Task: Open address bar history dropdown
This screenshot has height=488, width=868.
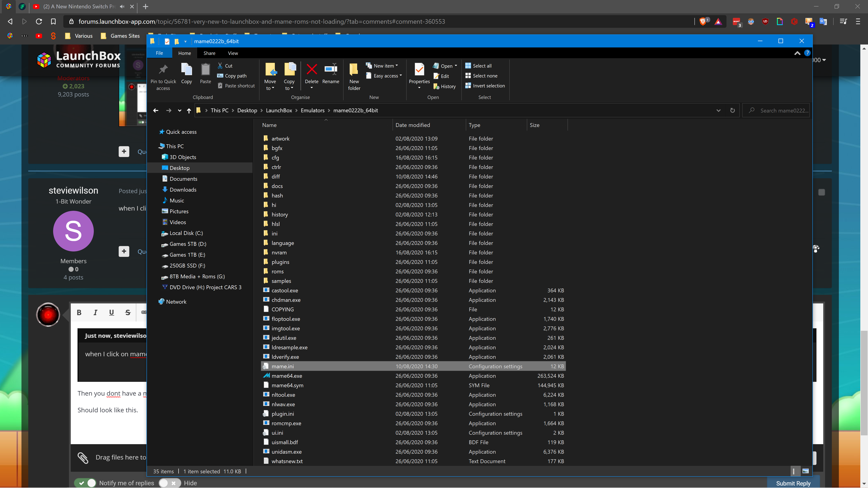Action: pos(718,110)
